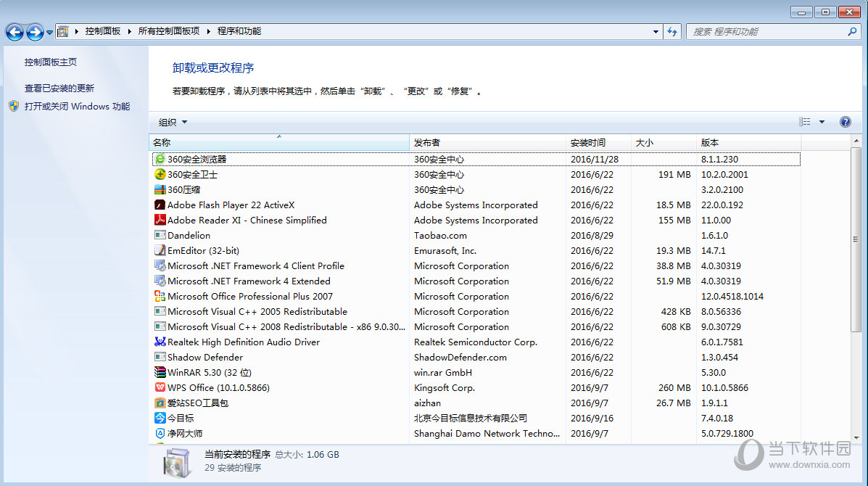
Task: Click the Adobe Flash Player 22 ActiveX icon
Action: 161,205
